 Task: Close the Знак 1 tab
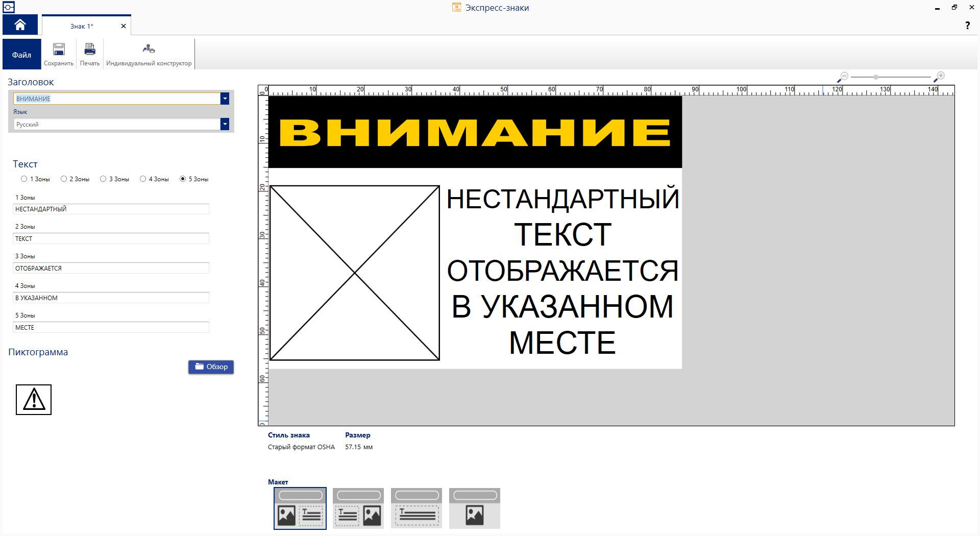[x=123, y=26]
